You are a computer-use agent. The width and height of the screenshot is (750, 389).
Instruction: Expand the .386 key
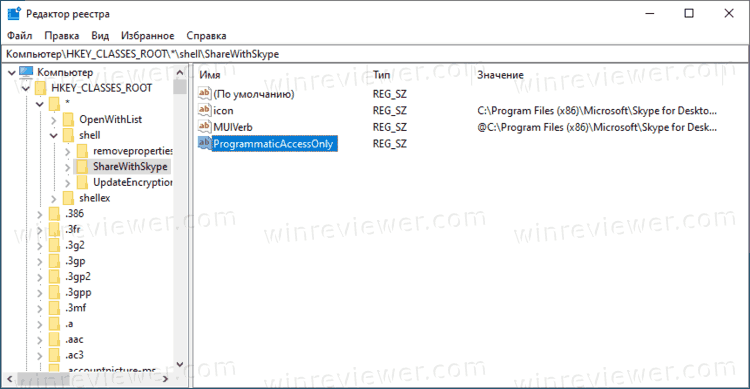click(40, 214)
